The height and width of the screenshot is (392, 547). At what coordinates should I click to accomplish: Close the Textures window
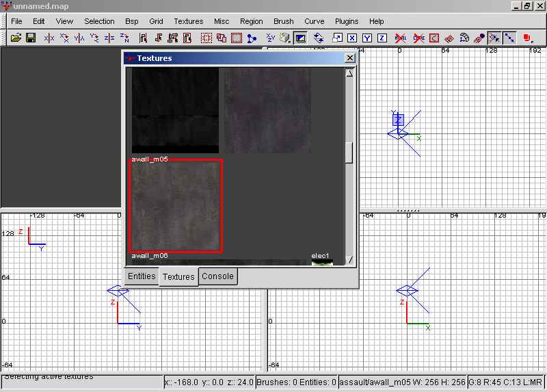pos(350,59)
